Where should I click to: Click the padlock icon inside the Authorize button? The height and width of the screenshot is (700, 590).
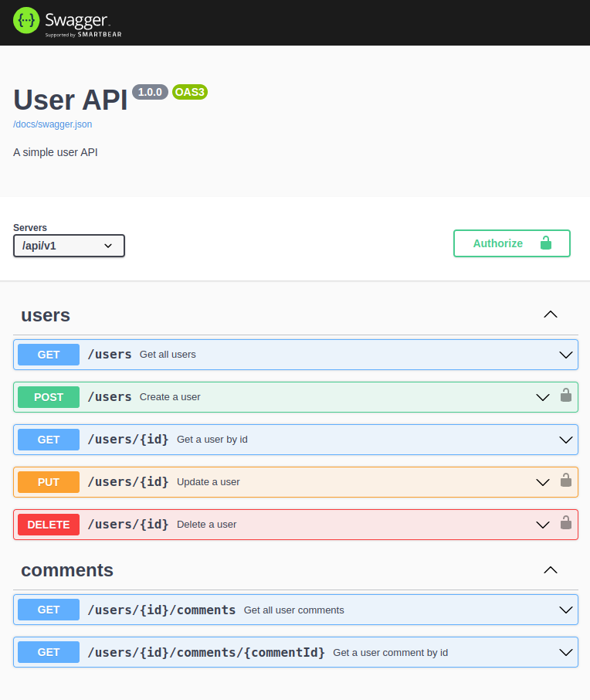pos(547,243)
